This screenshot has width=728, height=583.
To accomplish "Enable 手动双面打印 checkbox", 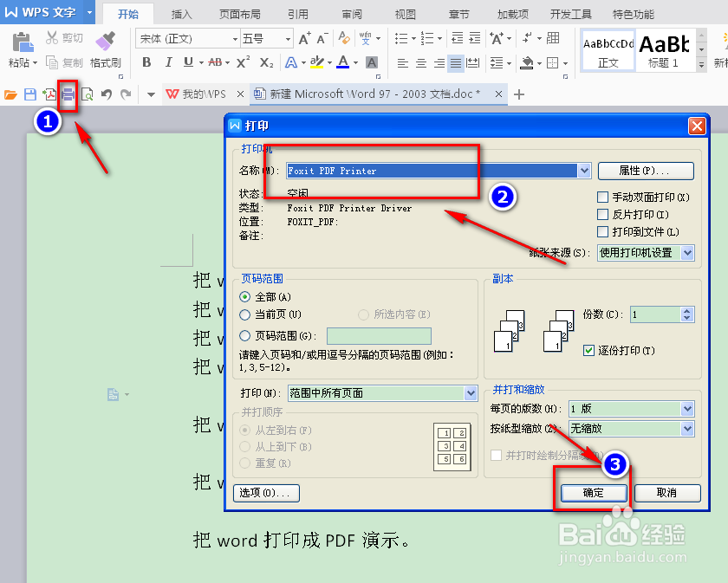I will [602, 198].
